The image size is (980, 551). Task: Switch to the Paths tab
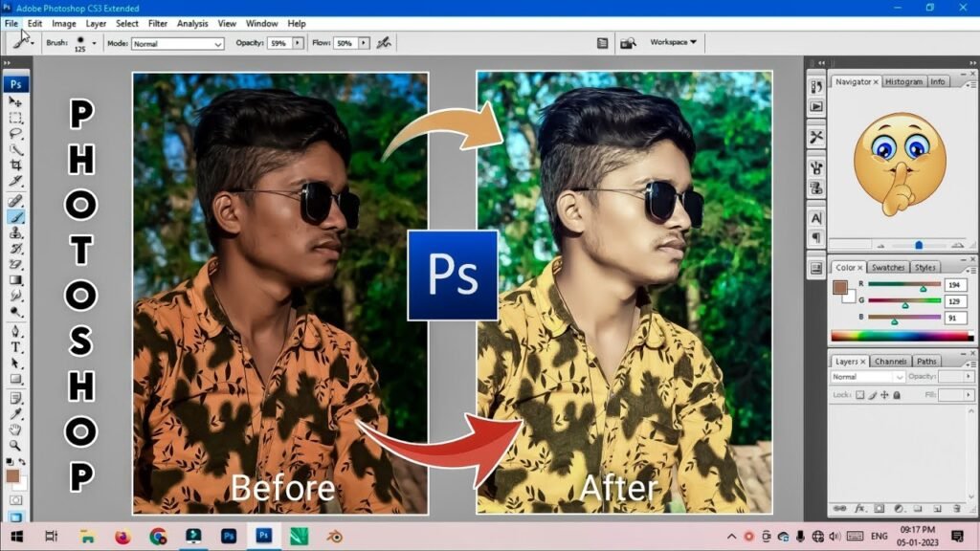(926, 361)
